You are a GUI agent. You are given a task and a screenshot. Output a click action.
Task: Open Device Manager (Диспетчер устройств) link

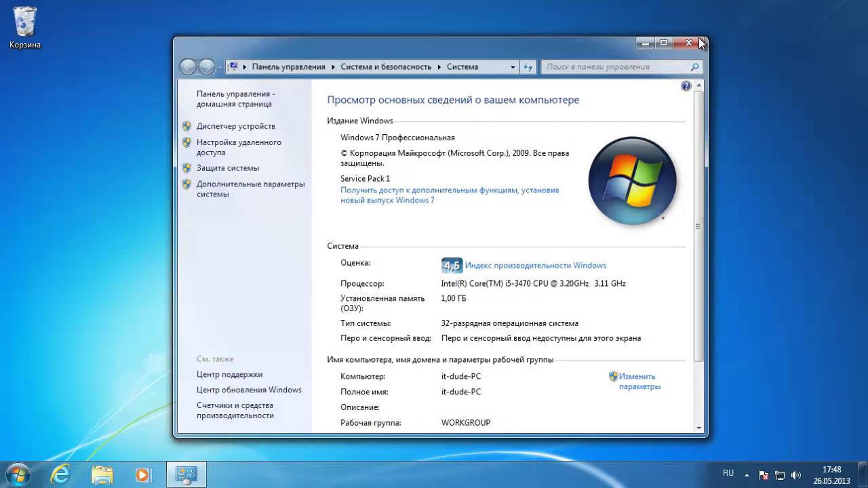tap(235, 126)
